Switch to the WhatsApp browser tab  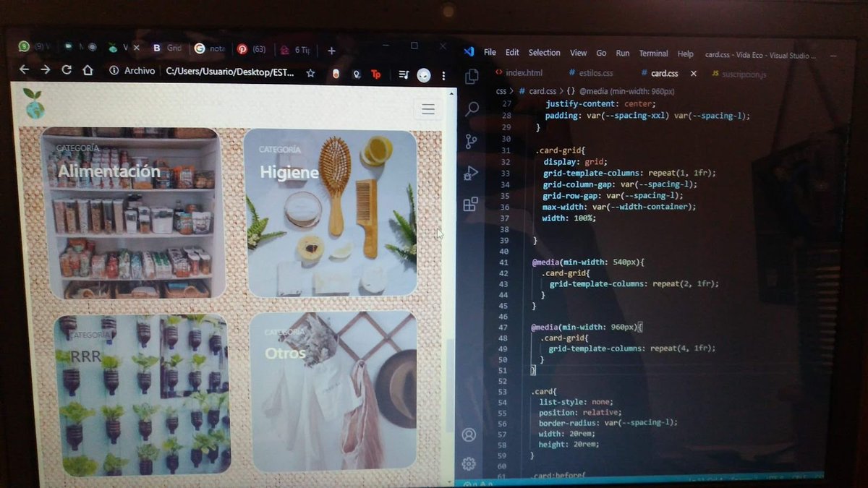pyautogui.click(x=33, y=46)
